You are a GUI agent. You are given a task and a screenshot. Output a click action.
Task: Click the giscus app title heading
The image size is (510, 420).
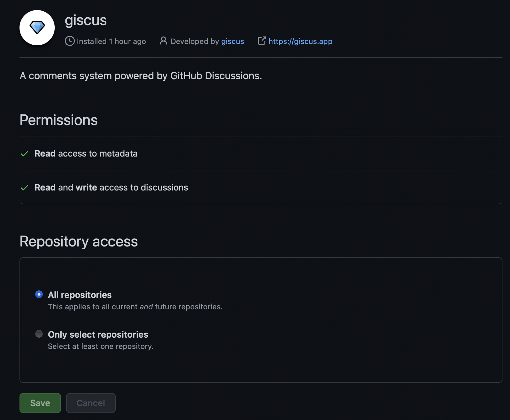click(x=86, y=20)
